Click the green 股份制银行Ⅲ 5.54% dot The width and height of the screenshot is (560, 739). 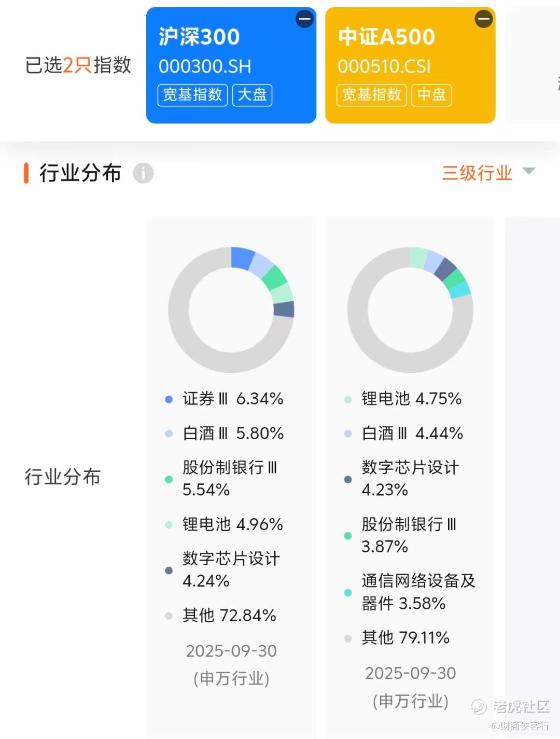[x=169, y=479]
